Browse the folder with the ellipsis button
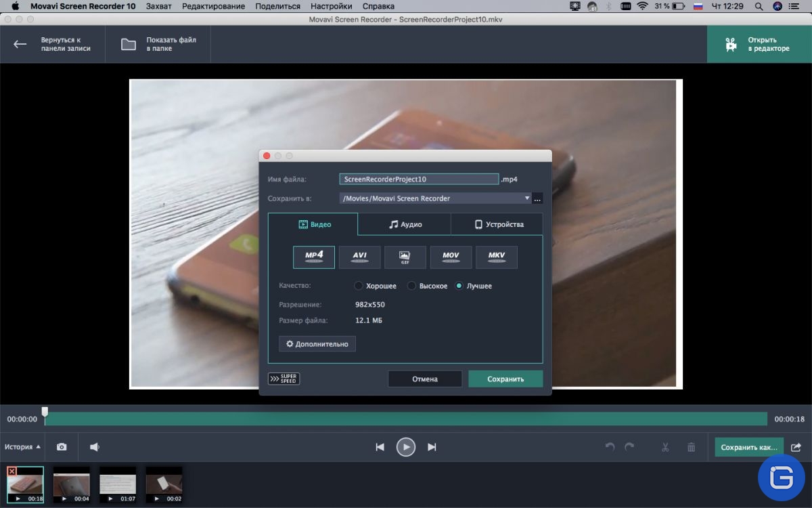The image size is (812, 508). coord(537,198)
